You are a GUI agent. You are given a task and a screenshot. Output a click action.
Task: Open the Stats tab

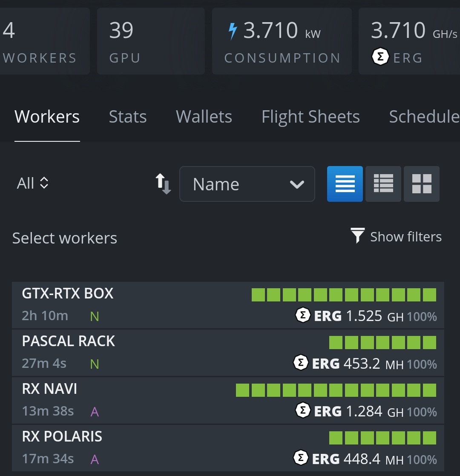(x=128, y=117)
